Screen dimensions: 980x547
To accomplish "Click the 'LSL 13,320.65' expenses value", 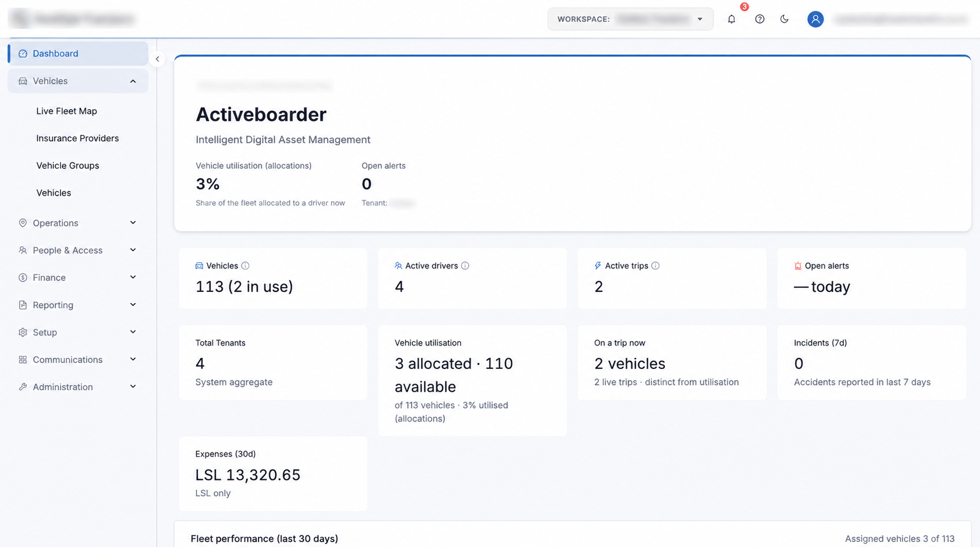I will [247, 475].
